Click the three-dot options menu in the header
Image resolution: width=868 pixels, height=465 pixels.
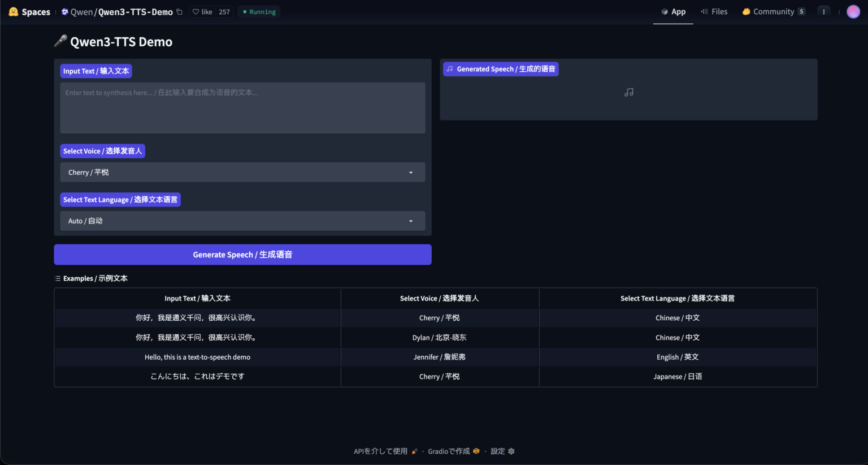823,11
